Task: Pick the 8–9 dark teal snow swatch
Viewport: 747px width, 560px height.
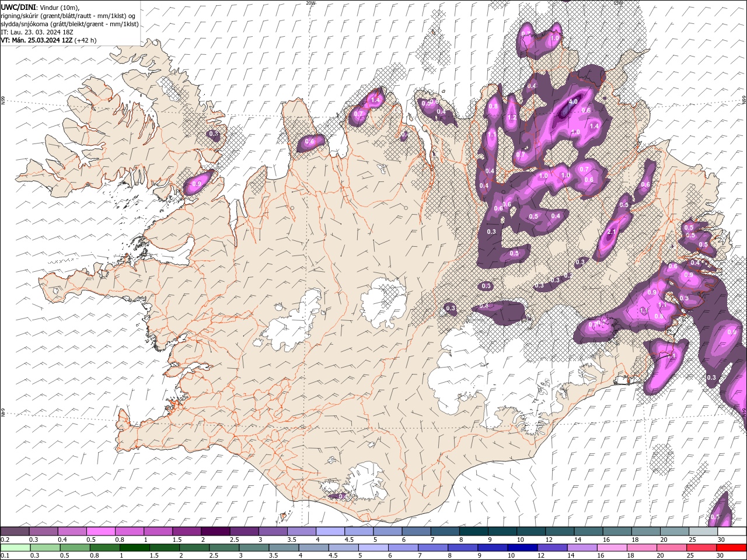Action: click(474, 531)
